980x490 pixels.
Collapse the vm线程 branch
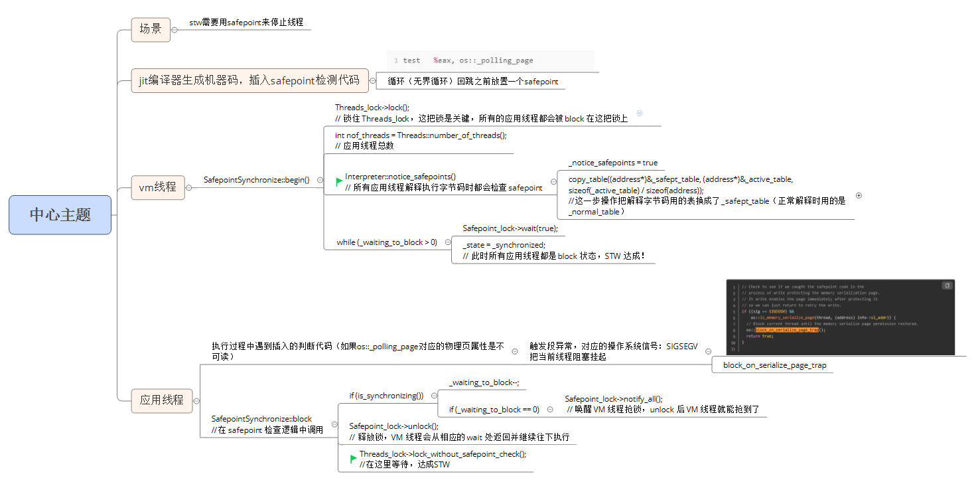point(188,187)
